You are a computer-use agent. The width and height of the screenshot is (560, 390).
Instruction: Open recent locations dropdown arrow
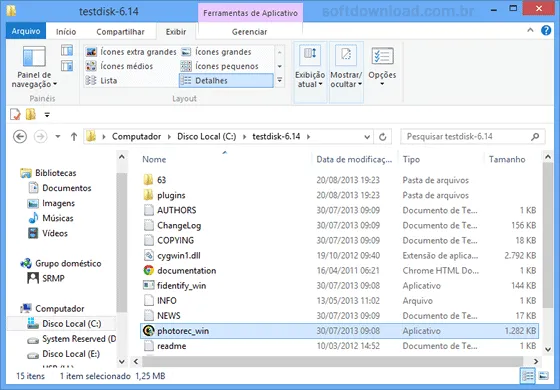(58, 136)
